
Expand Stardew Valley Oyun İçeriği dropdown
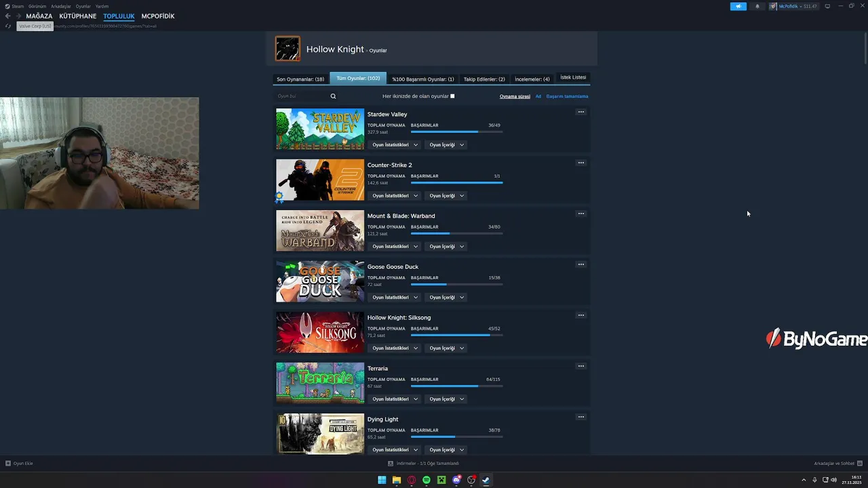(x=447, y=144)
